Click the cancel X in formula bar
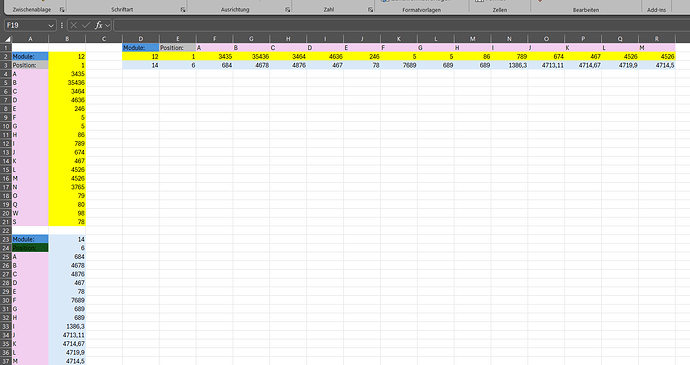The image size is (690, 365). coord(73,26)
